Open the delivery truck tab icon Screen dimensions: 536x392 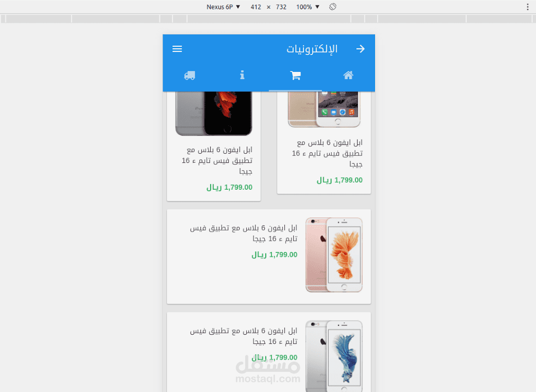189,75
